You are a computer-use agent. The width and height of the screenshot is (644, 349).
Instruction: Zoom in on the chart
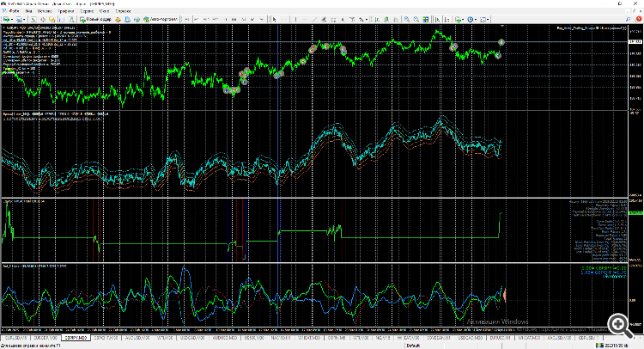(407, 19)
